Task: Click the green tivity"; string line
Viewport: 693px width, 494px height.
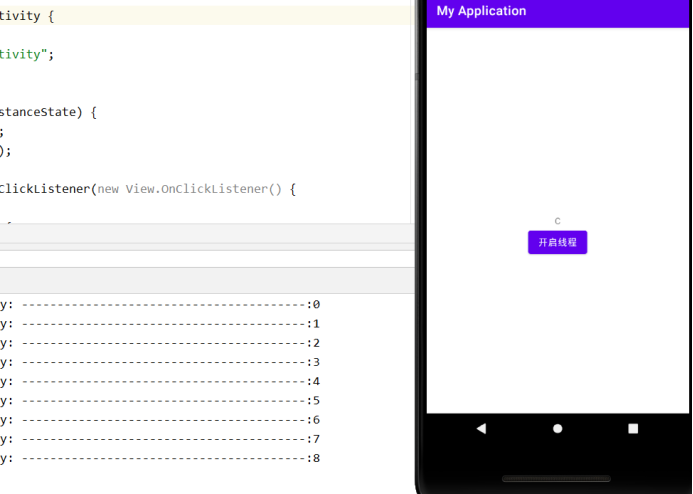Action: [27, 54]
